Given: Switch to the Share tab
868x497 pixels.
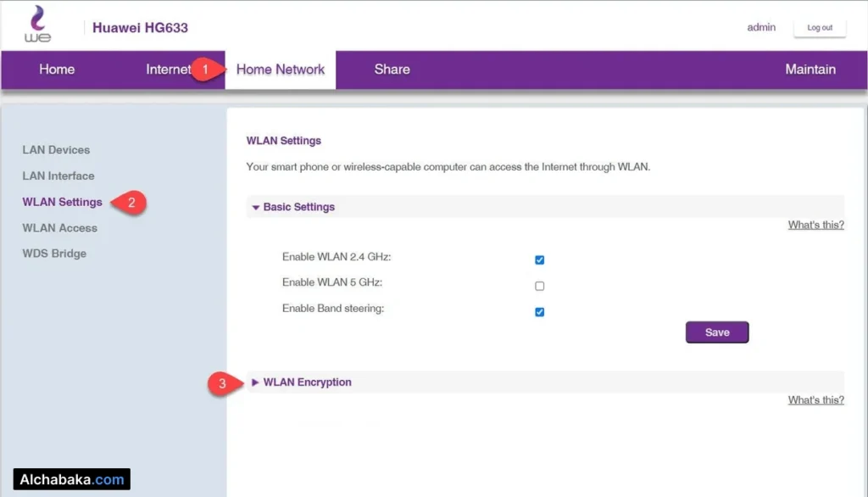Looking at the screenshot, I should [392, 69].
